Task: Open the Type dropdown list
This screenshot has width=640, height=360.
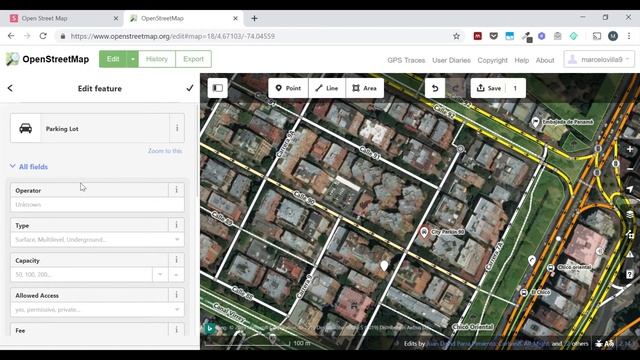Action: (x=177, y=240)
